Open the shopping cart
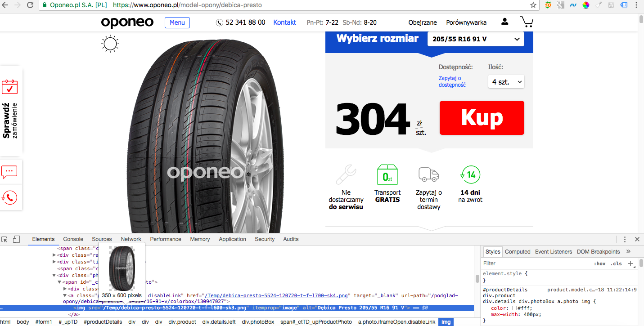Viewport: 644px width, 326px height. (526, 22)
